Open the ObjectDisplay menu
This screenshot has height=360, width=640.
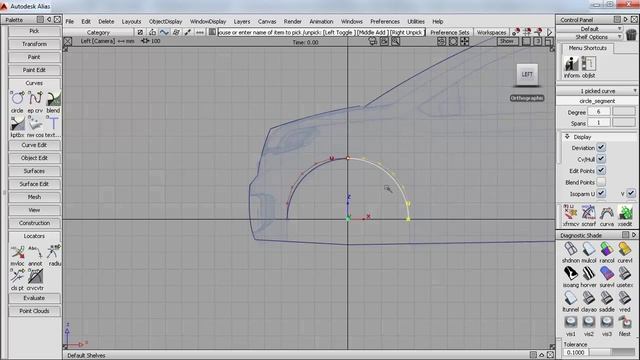click(x=165, y=21)
